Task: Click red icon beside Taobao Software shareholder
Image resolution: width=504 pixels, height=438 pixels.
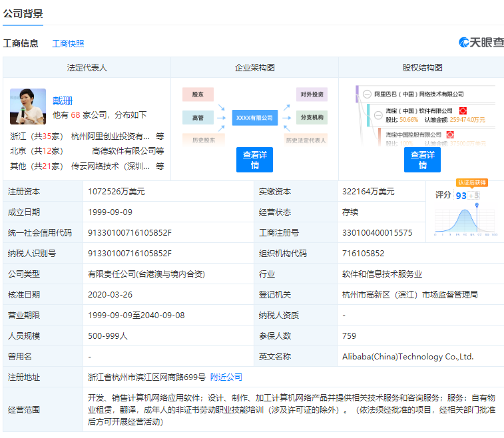Action: point(463,110)
